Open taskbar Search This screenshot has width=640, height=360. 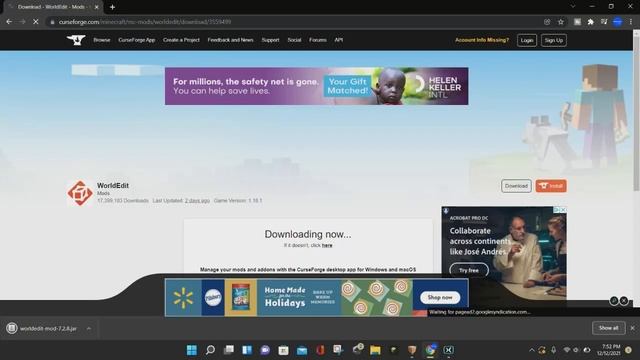(x=210, y=350)
